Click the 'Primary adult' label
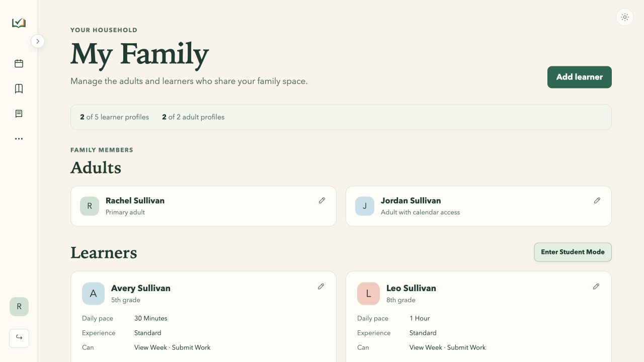 click(125, 212)
